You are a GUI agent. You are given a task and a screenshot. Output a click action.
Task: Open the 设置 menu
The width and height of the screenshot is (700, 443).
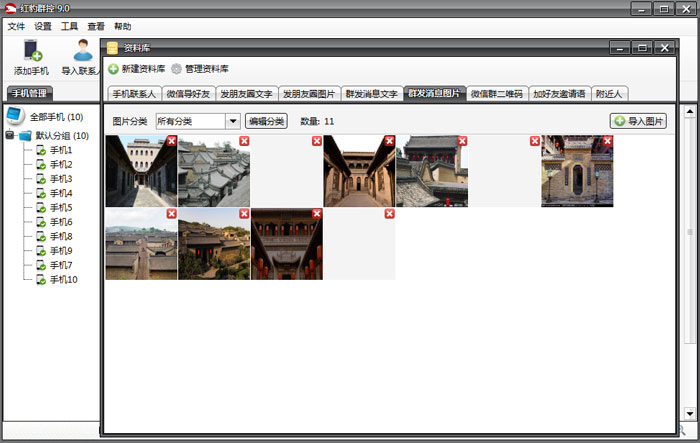tap(43, 26)
